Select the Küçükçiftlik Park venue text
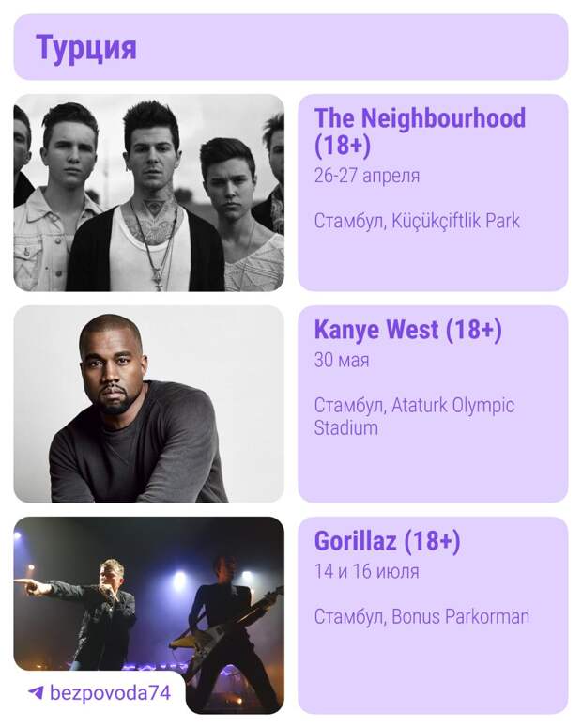 pyautogui.click(x=416, y=222)
